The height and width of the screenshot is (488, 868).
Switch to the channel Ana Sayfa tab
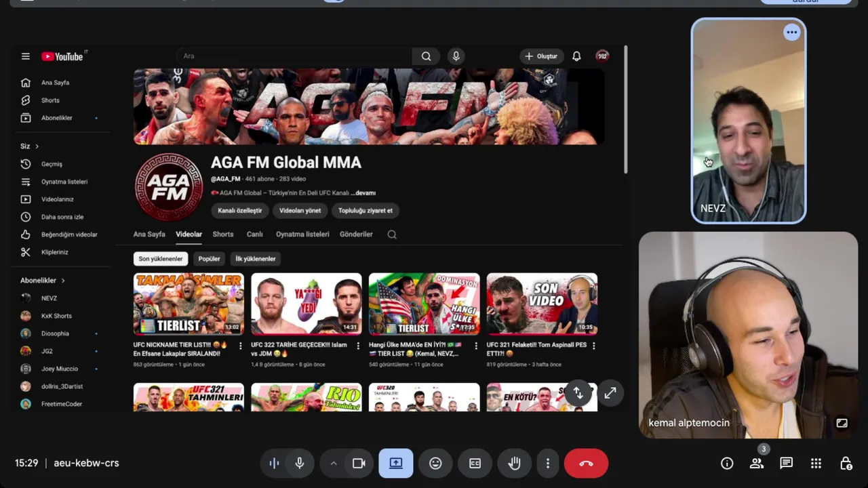click(x=149, y=235)
